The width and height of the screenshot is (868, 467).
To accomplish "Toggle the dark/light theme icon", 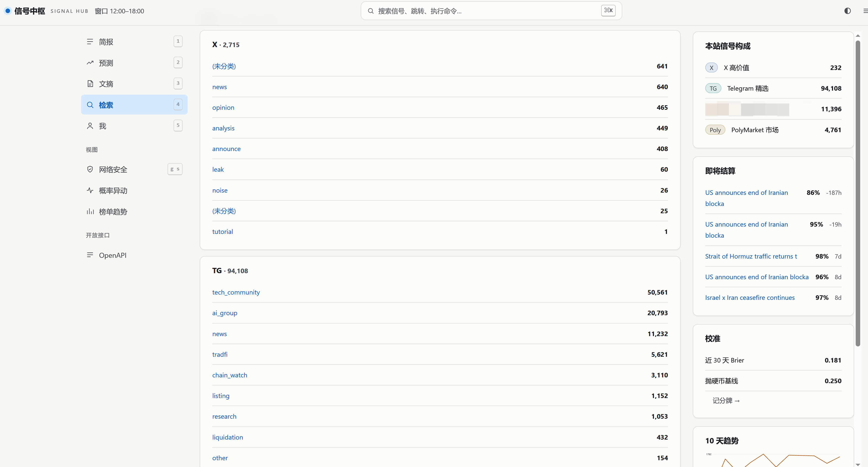I will (847, 11).
